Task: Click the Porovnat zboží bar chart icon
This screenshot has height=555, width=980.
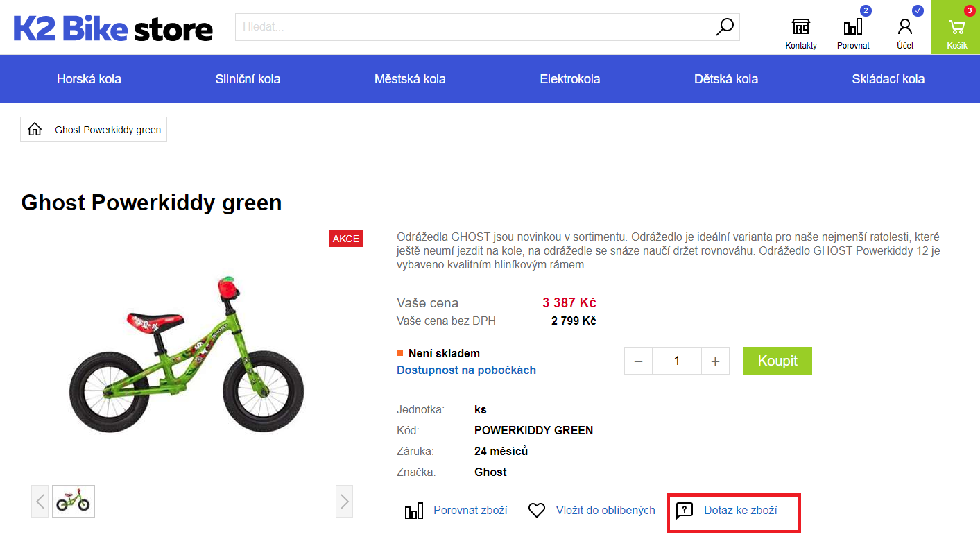Action: pos(414,511)
